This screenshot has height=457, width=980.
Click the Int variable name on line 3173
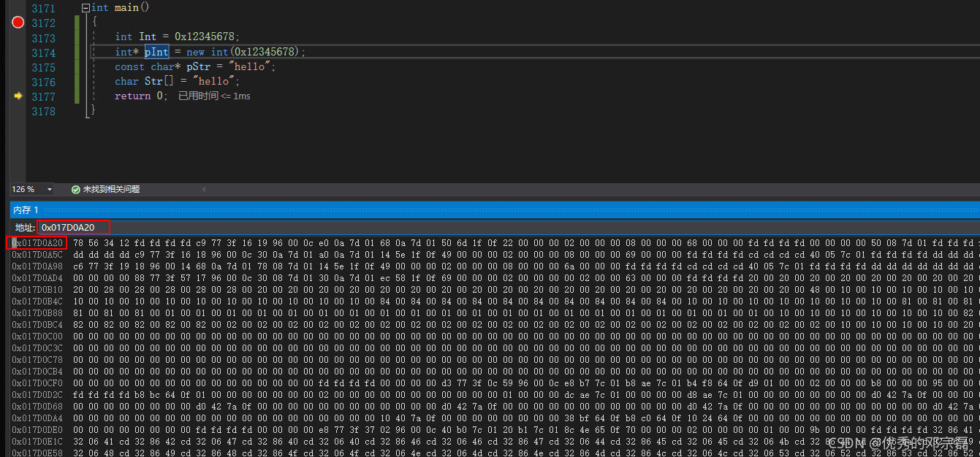[x=148, y=37]
